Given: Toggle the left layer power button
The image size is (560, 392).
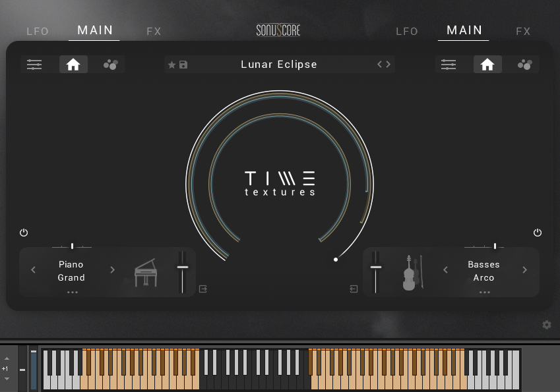Looking at the screenshot, I should click(24, 233).
